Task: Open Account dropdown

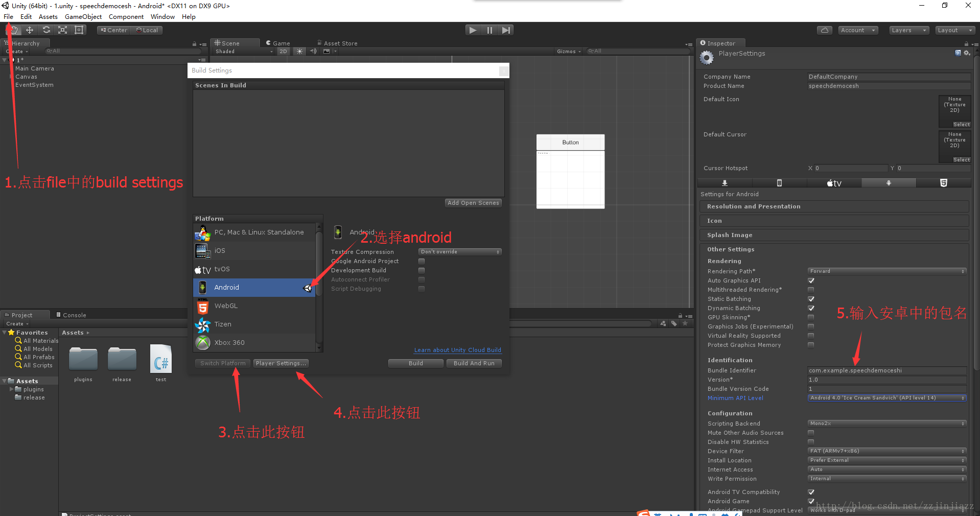Action: coord(858,30)
